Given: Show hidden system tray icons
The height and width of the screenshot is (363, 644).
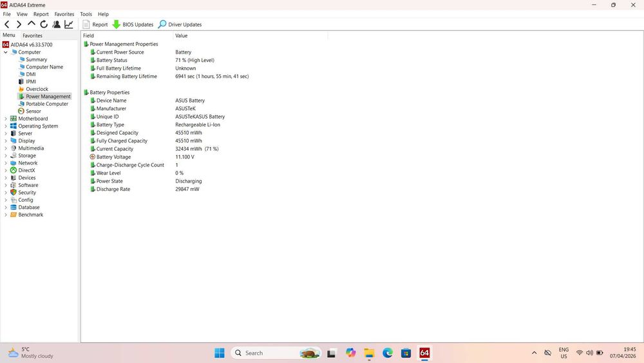Looking at the screenshot, I should tap(534, 353).
